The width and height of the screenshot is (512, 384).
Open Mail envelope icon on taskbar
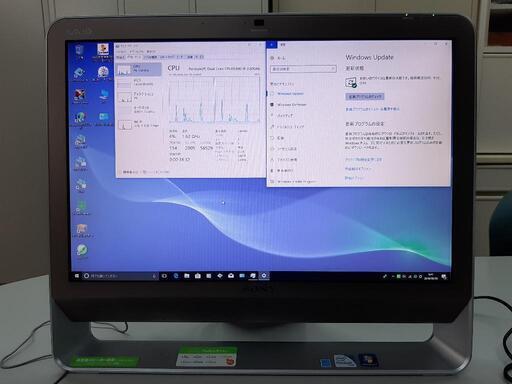[231, 276]
